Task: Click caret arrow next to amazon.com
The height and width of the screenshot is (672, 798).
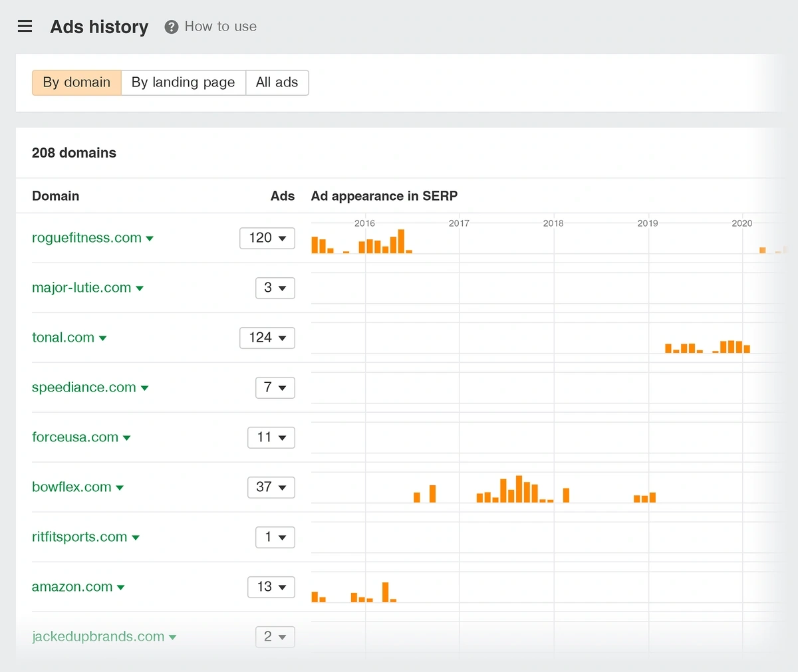Action: tap(121, 588)
